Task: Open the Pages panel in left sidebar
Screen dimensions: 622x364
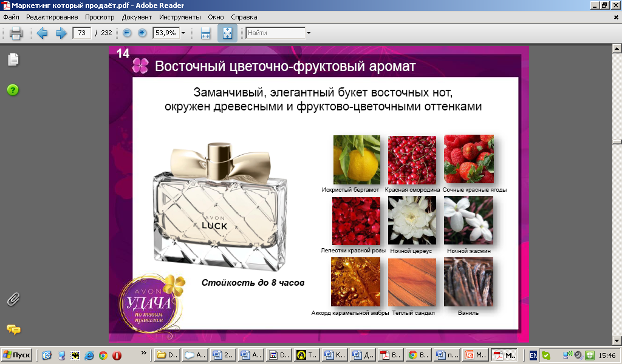Action: tap(13, 59)
